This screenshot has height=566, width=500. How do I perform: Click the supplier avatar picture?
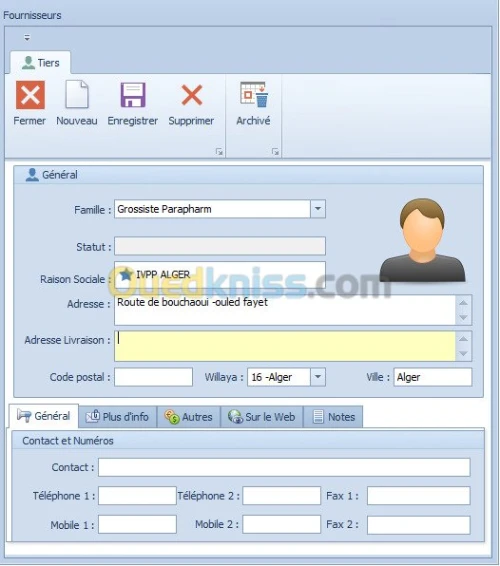pyautogui.click(x=422, y=240)
